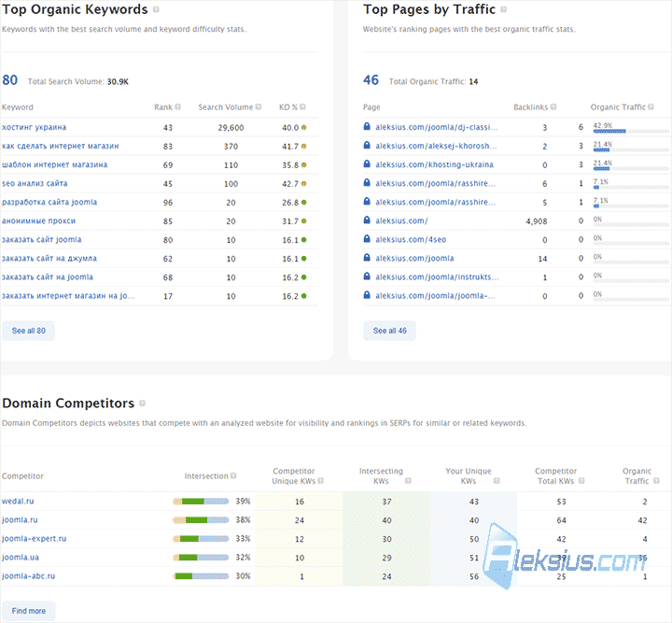Click the green KD dot for разработка сайта joomla

tap(304, 203)
